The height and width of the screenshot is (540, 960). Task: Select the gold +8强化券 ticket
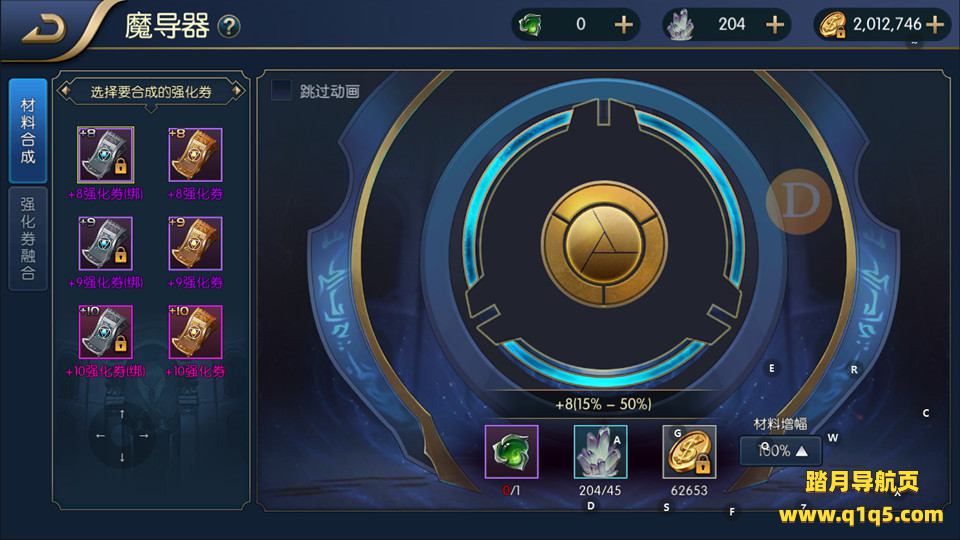(x=195, y=155)
